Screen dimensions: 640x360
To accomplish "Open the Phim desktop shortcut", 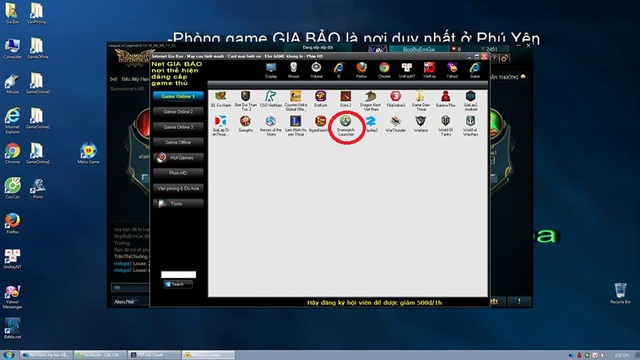I will 38,188.
